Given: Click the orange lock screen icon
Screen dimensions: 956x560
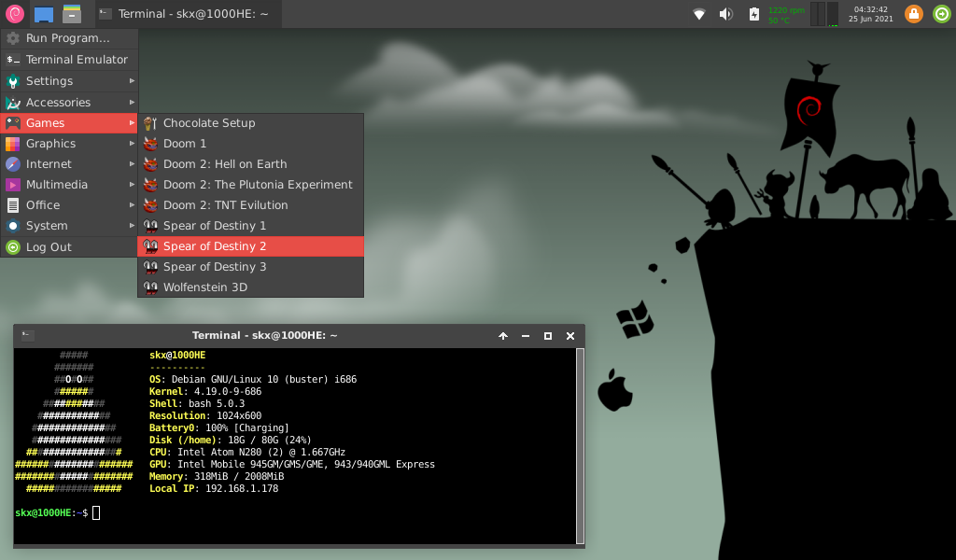Looking at the screenshot, I should pyautogui.click(x=913, y=14).
